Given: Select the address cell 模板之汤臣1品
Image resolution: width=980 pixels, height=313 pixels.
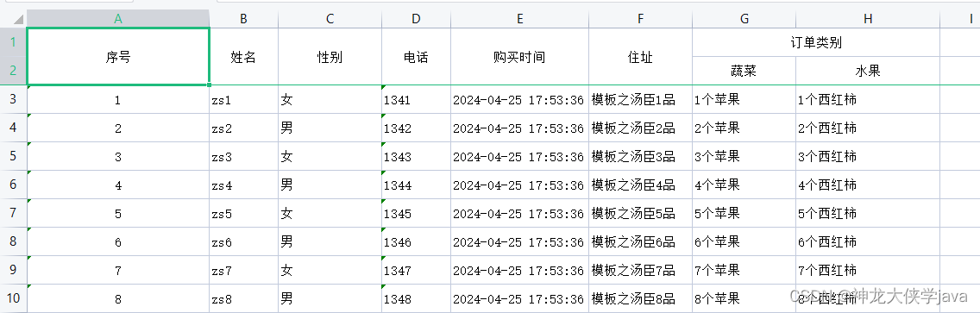Looking at the screenshot, I should click(641, 99).
